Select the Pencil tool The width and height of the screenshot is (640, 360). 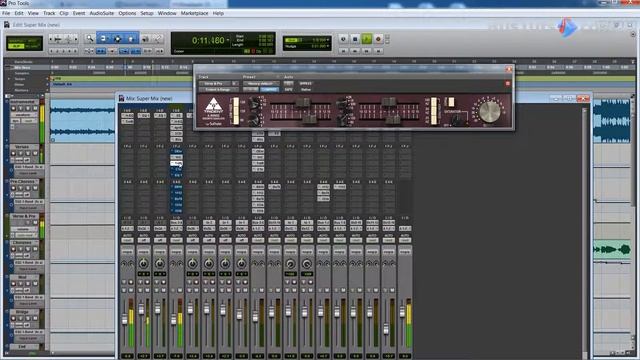click(158, 39)
